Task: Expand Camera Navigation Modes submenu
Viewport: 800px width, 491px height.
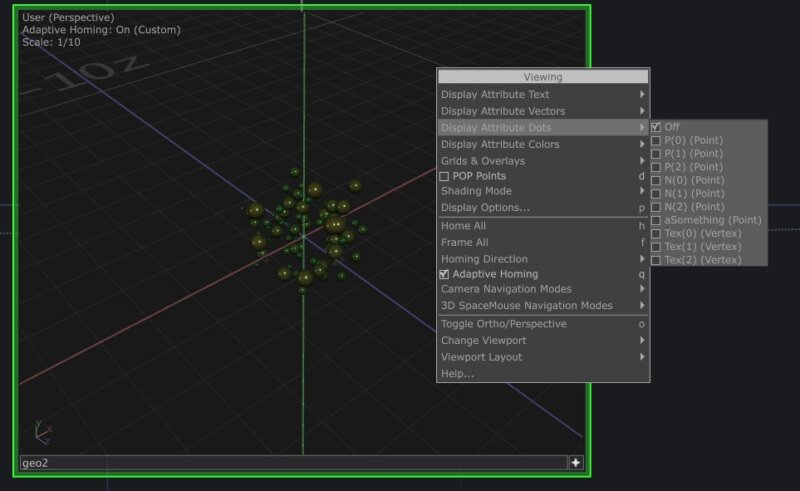Action: [540, 289]
